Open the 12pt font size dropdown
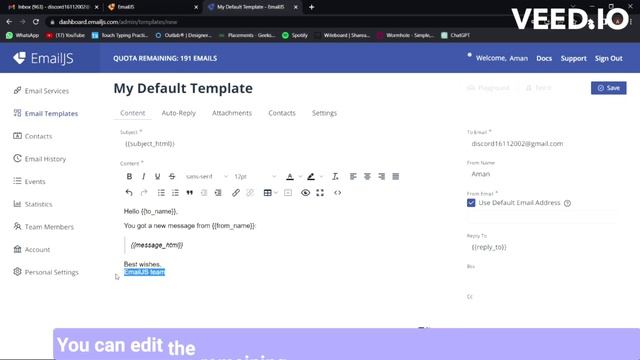This screenshot has height=360, width=640. click(255, 176)
